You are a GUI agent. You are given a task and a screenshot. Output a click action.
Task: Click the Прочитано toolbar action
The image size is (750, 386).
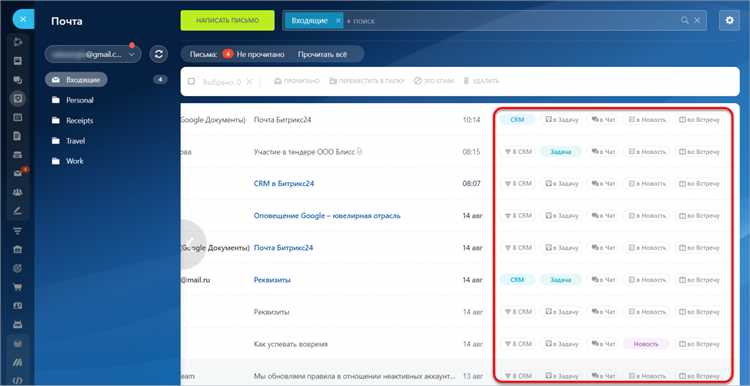coord(297,81)
